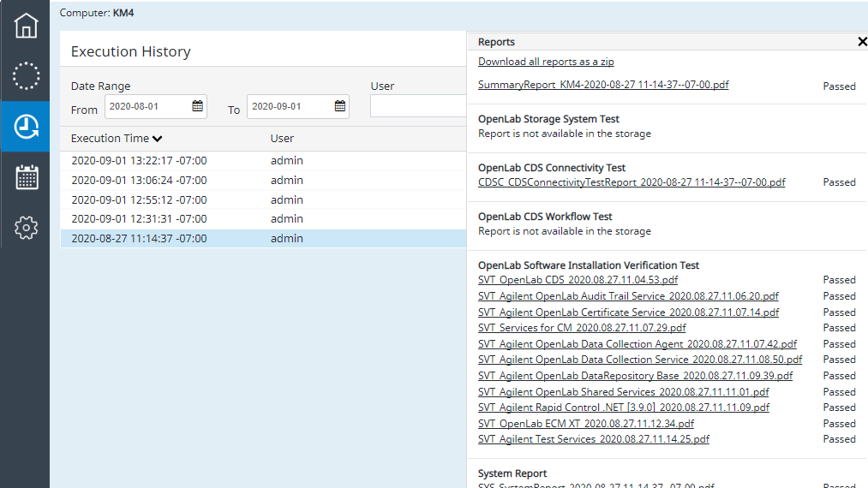Sort by Execution Time column arrow

pyautogui.click(x=157, y=139)
